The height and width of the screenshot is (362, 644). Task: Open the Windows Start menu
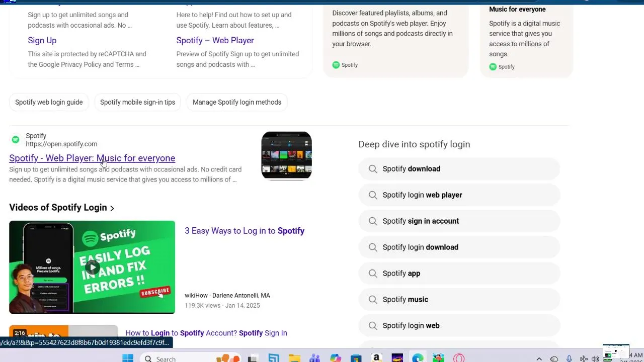pyautogui.click(x=128, y=358)
